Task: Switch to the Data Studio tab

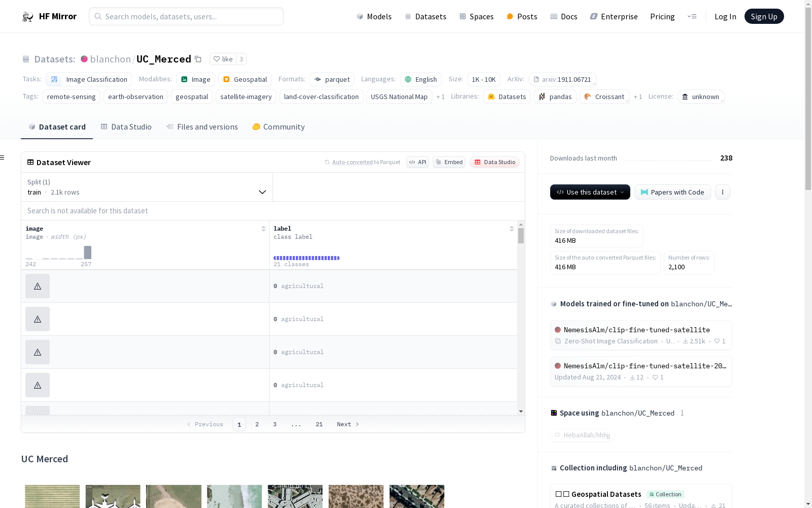Action: pyautogui.click(x=126, y=127)
